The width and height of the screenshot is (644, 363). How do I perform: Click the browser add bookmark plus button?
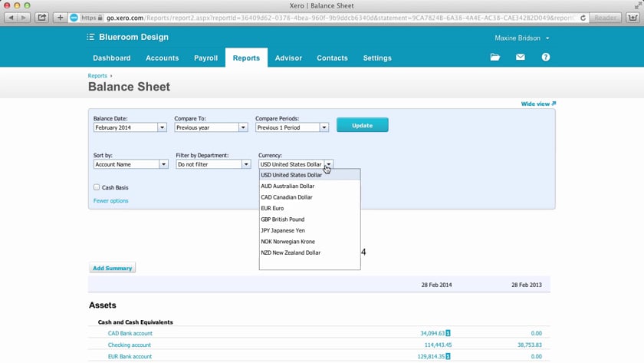pos(60,18)
